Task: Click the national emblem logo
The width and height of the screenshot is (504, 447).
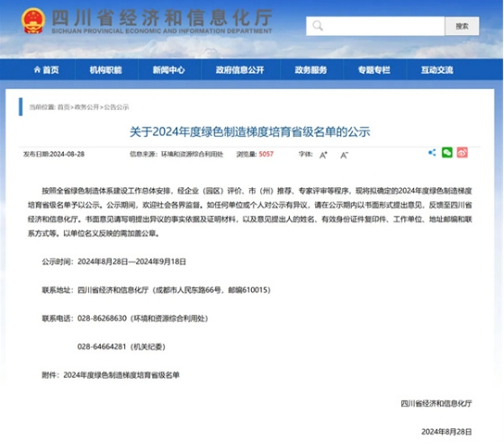Action: click(33, 21)
